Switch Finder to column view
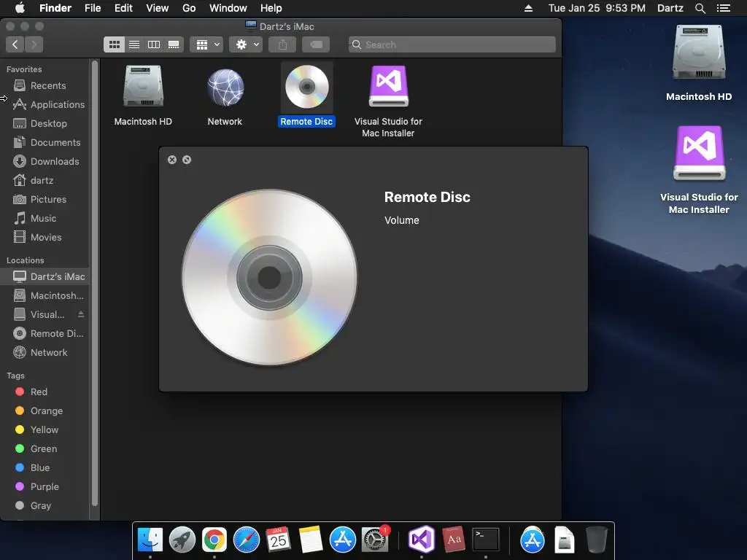This screenshot has height=560, width=747. pyautogui.click(x=154, y=44)
